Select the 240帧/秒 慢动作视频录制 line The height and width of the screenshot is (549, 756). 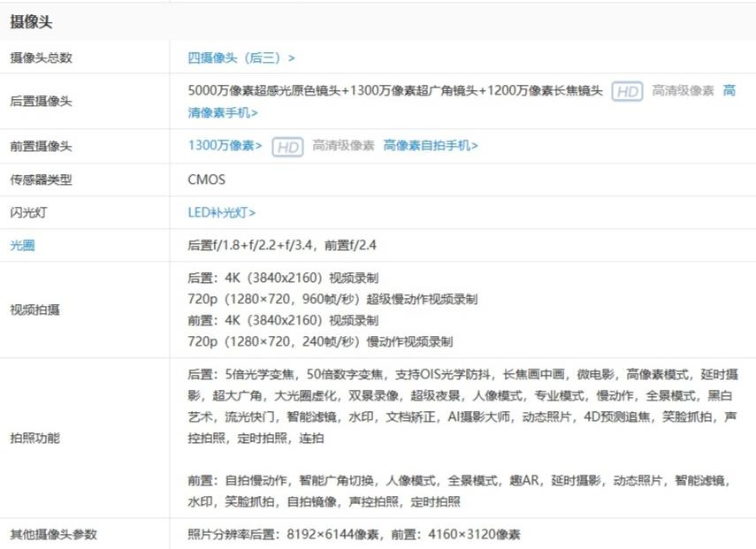click(320, 342)
